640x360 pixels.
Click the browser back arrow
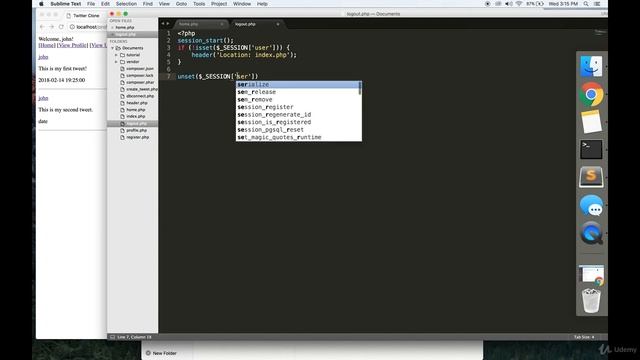[x=42, y=27]
